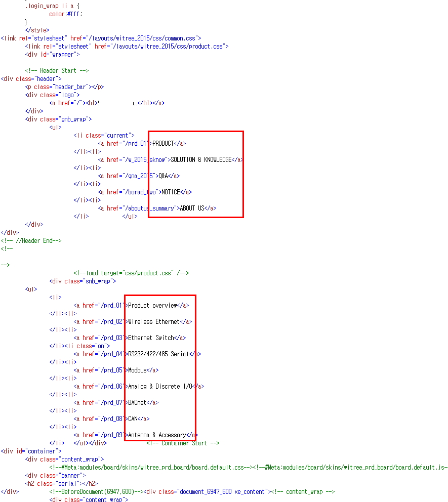Click the /prd_04 RS232/422/485 Serial href

112,354
